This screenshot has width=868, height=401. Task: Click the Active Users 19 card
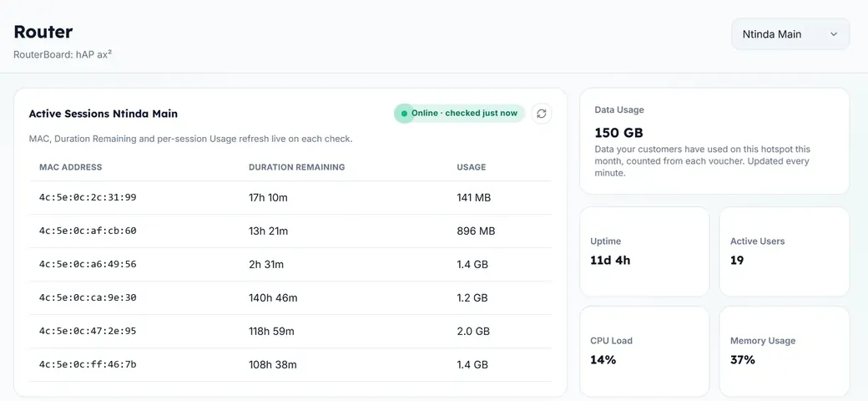784,251
